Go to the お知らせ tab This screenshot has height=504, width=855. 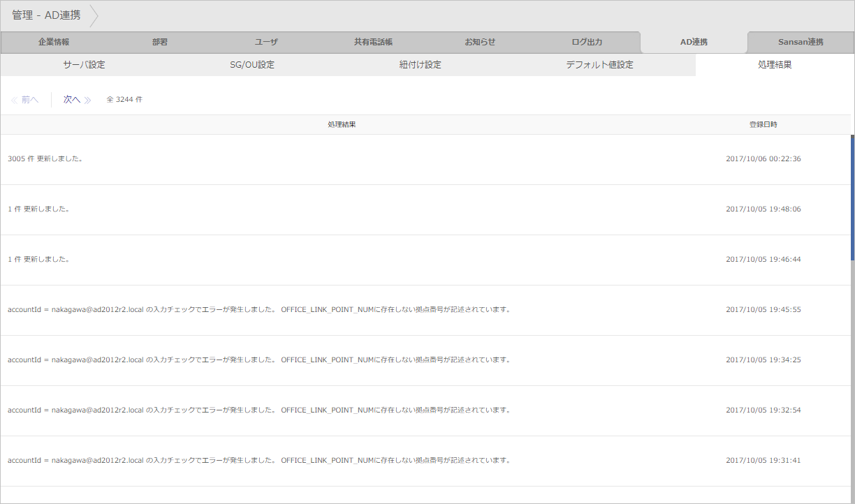point(480,42)
